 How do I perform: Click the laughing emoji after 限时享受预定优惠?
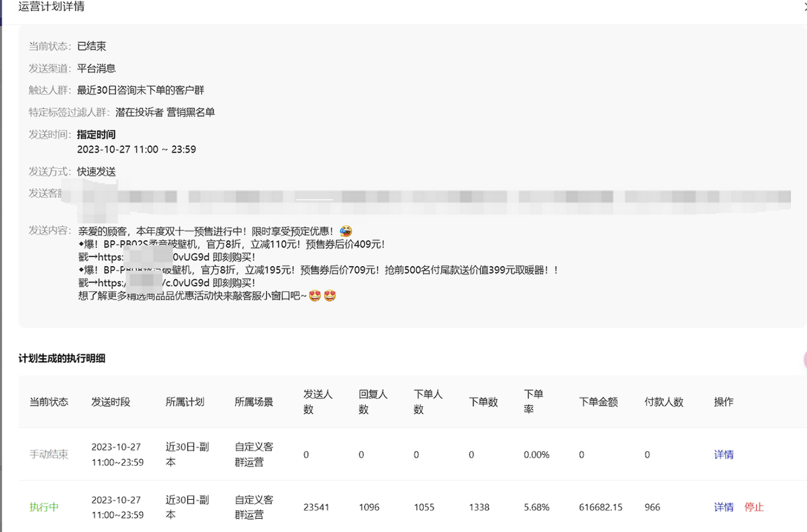coord(345,231)
